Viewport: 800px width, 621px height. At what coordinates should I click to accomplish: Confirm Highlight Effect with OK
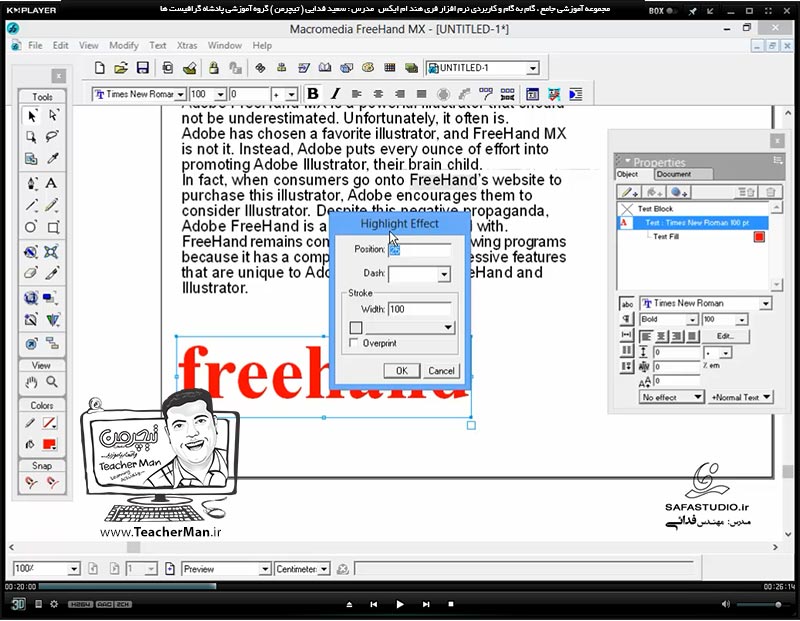pyautogui.click(x=402, y=370)
